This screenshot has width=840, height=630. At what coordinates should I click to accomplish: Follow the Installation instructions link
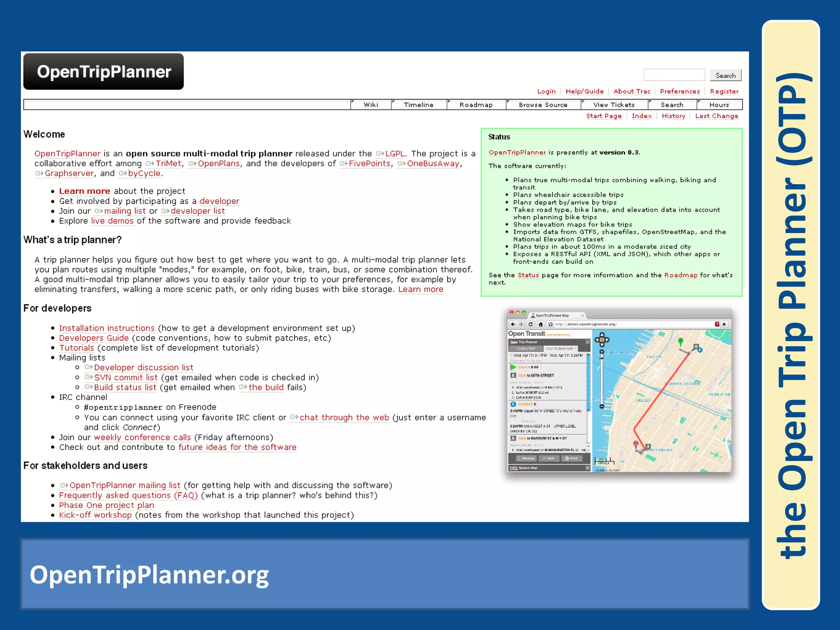point(107,328)
